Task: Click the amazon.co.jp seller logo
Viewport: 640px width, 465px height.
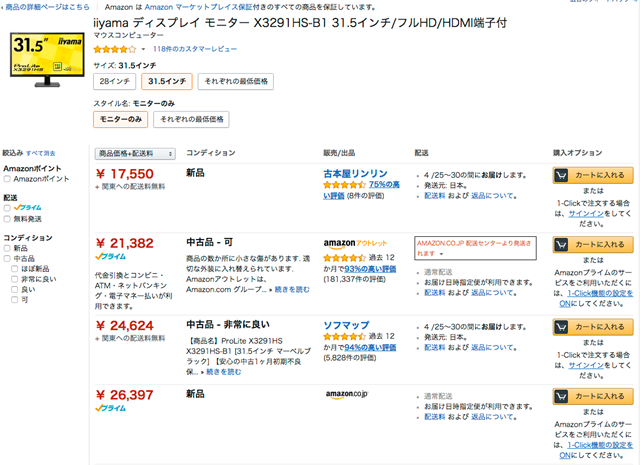Action: click(x=346, y=394)
